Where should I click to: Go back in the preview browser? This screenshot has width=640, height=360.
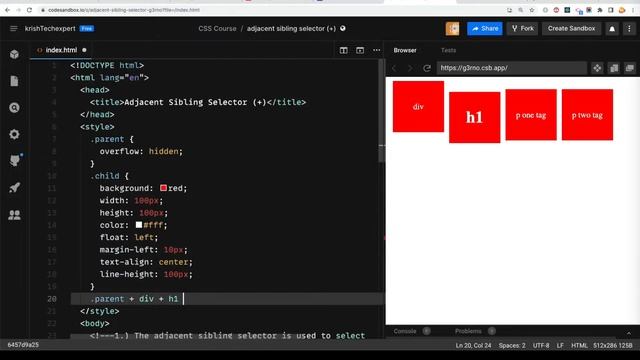point(394,68)
